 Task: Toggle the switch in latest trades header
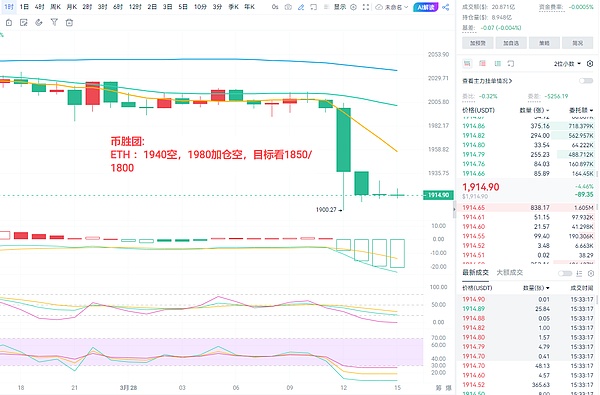(x=565, y=273)
